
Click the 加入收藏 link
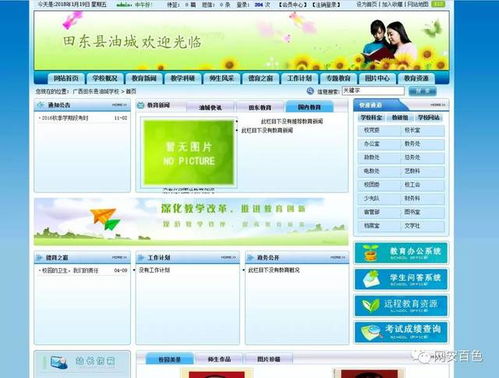[392, 4]
